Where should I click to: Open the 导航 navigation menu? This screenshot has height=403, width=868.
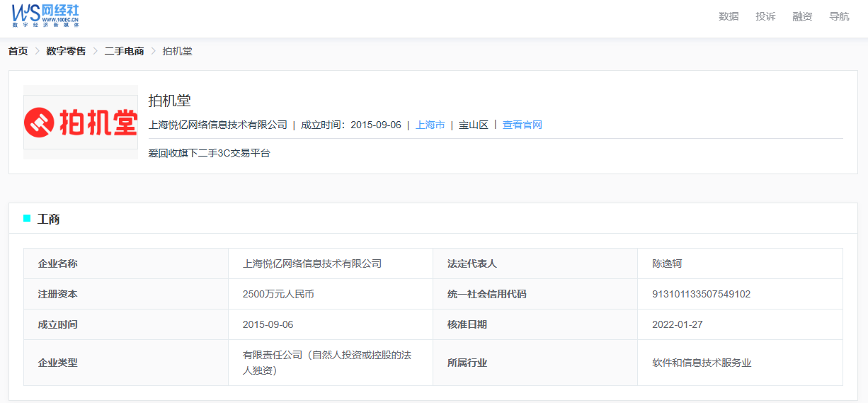[839, 16]
